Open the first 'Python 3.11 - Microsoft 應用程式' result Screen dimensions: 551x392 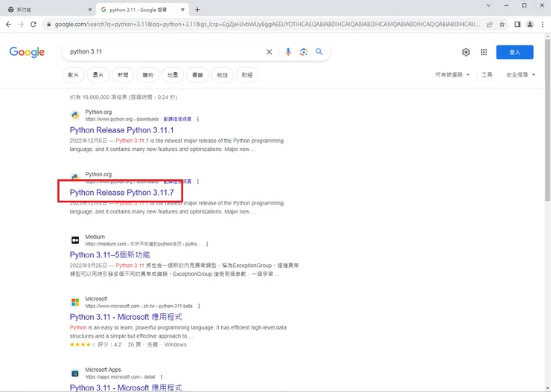(x=126, y=317)
